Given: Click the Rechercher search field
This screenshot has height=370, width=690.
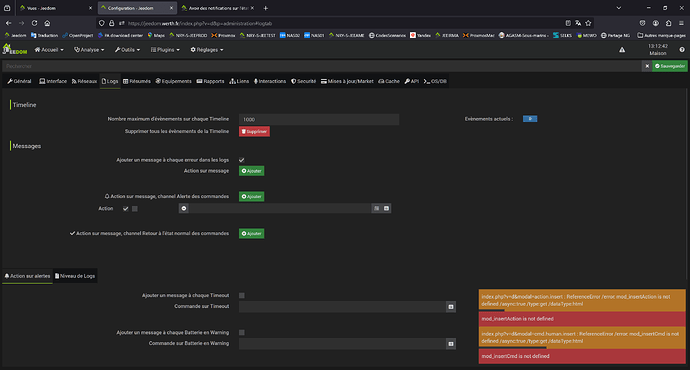Looking at the screenshot, I should [x=323, y=66].
